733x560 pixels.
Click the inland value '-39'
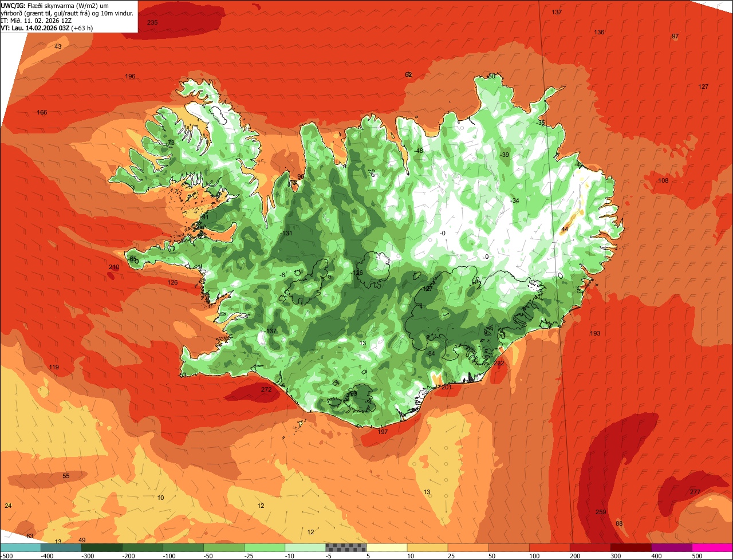pos(504,155)
